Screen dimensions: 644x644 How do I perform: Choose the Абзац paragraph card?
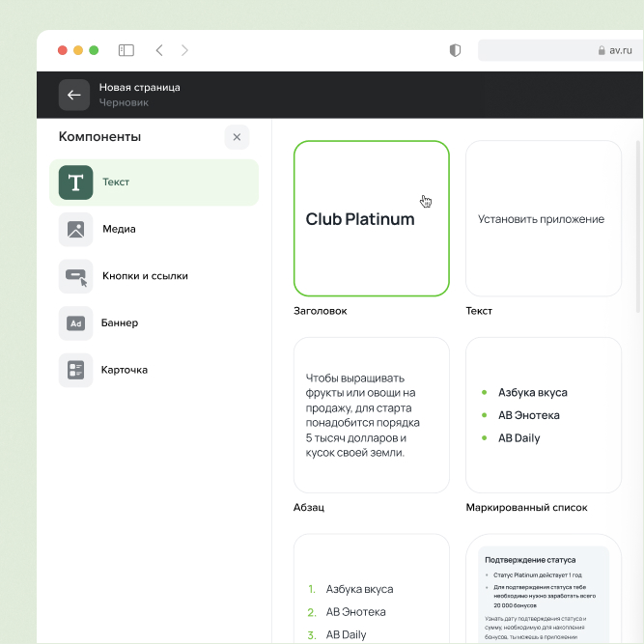pyautogui.click(x=372, y=415)
